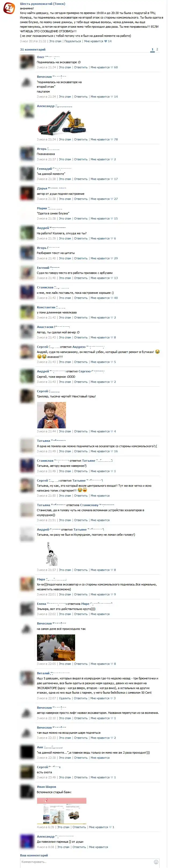Go to comments page 2

point(157,49)
